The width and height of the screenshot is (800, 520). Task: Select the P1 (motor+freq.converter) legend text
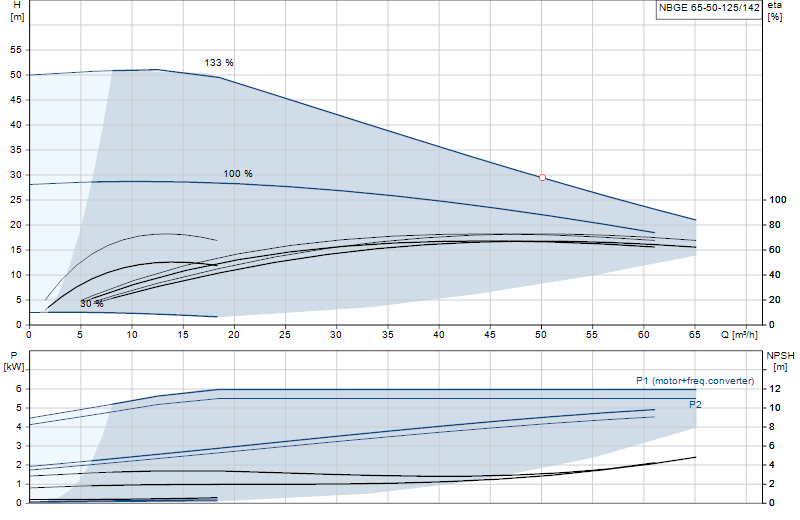pos(695,381)
